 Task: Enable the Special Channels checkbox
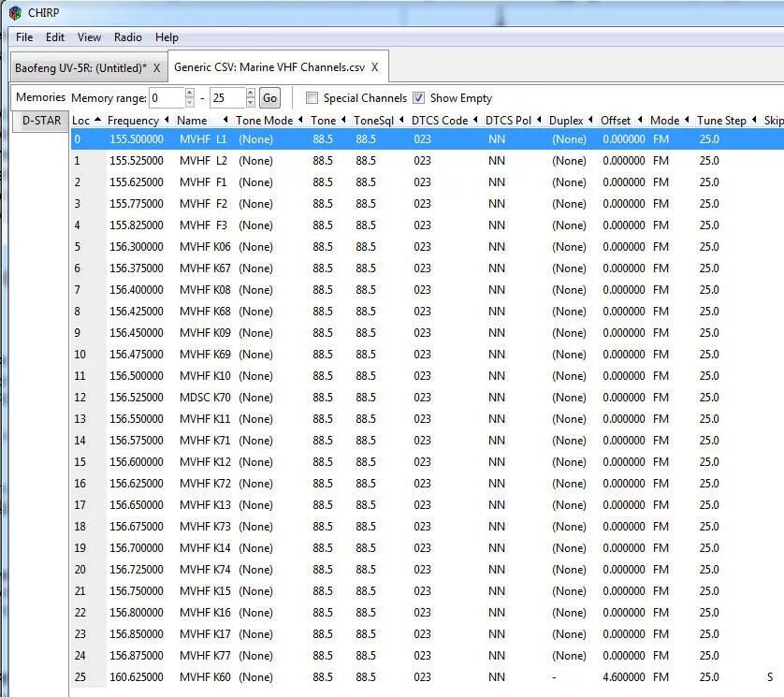coord(312,98)
